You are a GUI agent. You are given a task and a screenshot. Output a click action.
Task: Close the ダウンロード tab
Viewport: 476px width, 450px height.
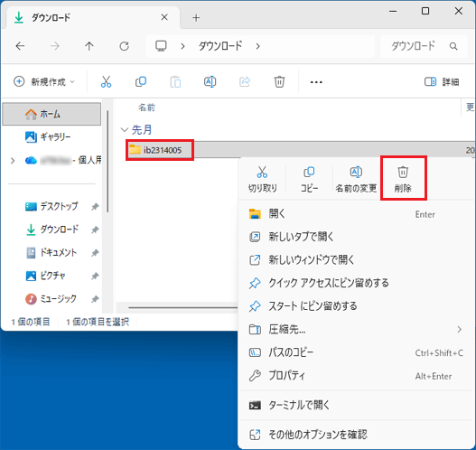[x=164, y=17]
